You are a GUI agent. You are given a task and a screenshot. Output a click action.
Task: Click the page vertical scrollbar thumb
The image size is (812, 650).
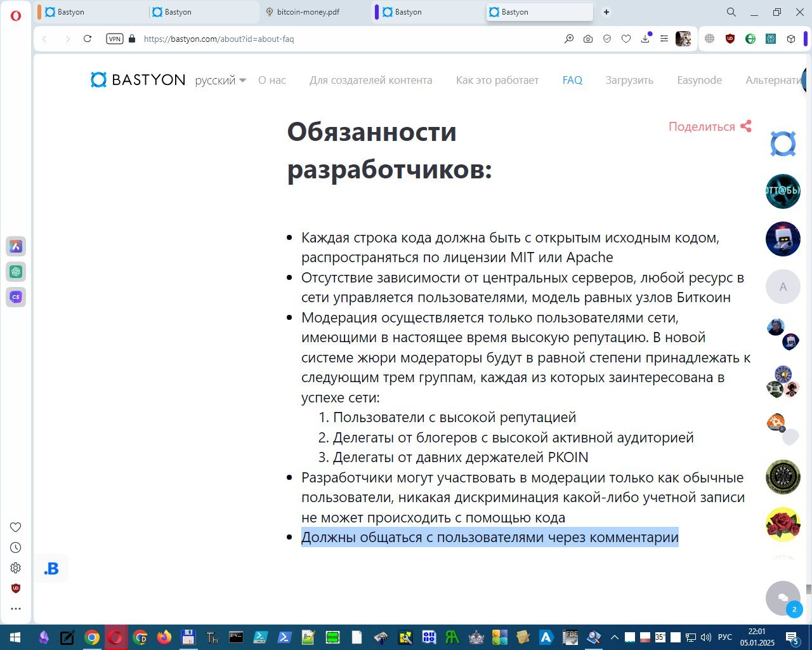point(808,589)
